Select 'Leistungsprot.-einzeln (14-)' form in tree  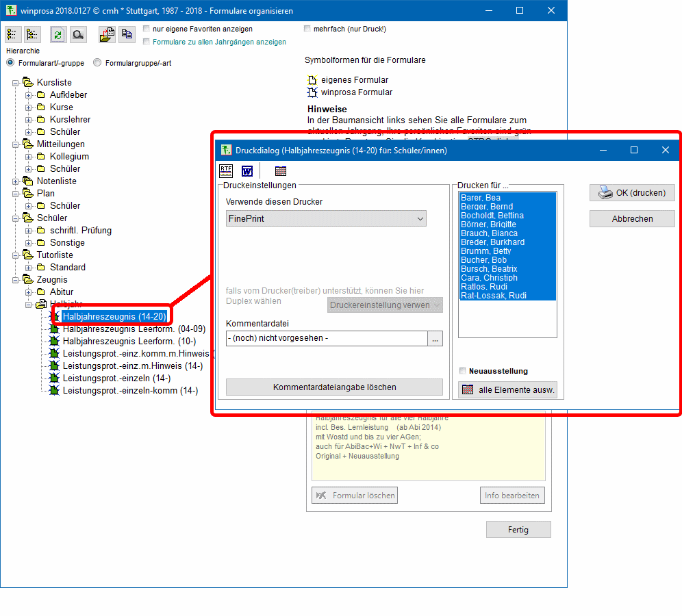point(116,378)
